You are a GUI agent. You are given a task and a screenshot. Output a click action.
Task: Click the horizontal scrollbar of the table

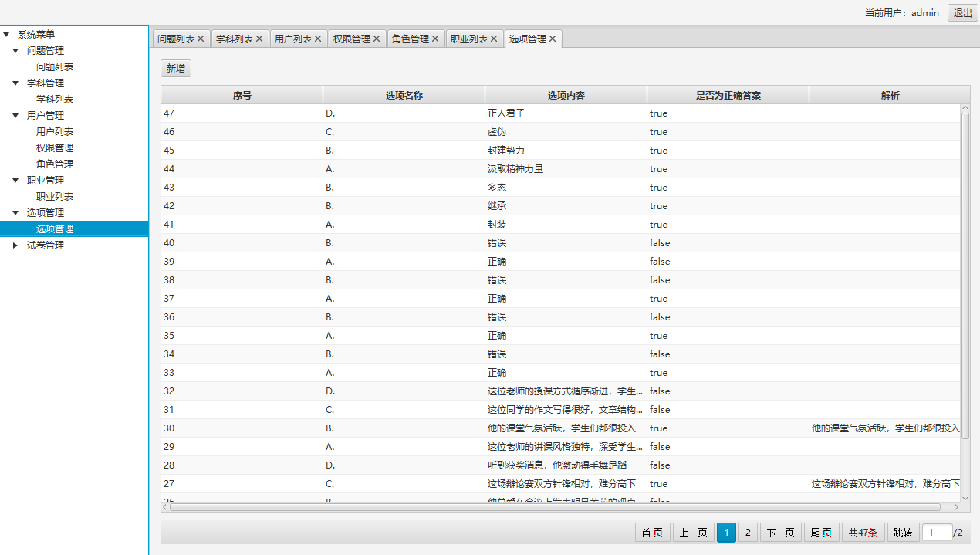pyautogui.click(x=554, y=507)
